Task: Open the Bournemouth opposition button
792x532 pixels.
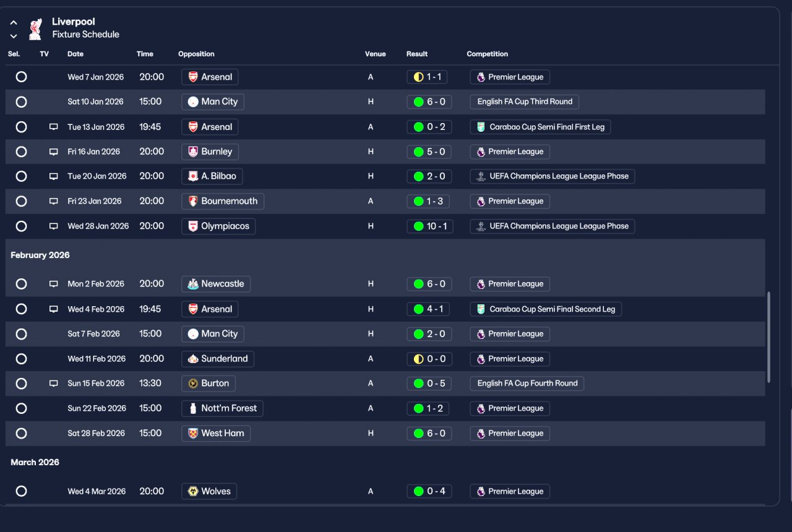Action: tap(223, 201)
